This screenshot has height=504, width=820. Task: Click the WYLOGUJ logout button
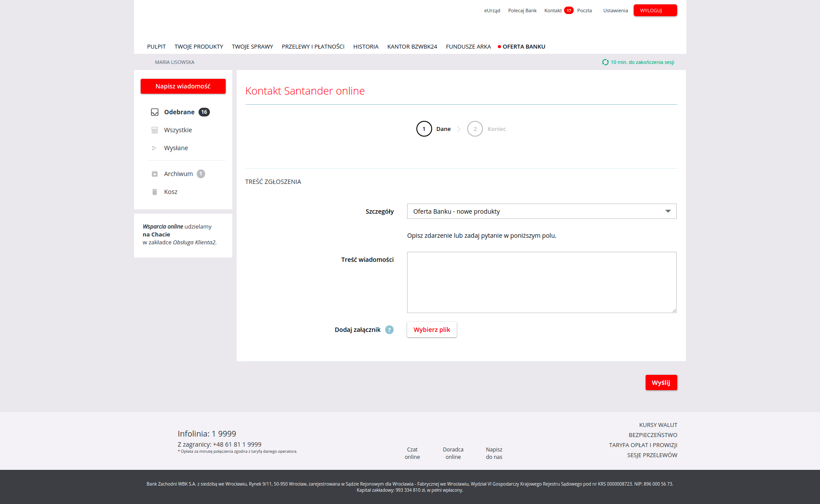coord(655,11)
